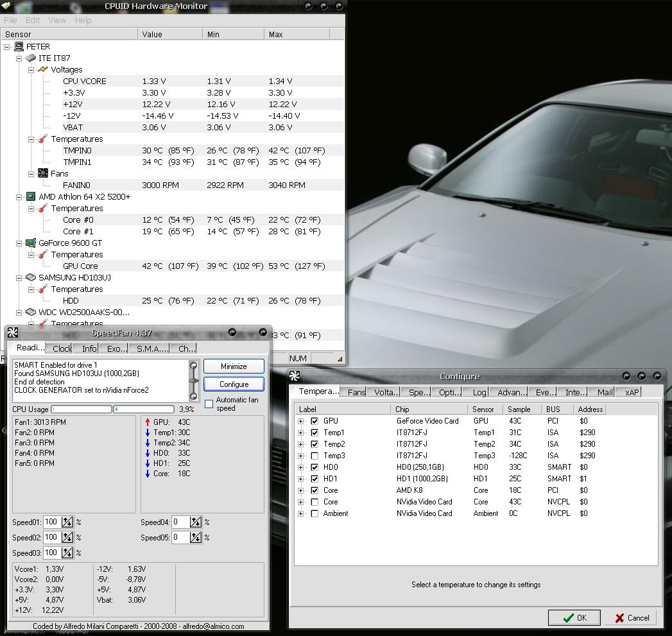Viewport: 672px width, 636px height.
Task: Click the PETER computer icon
Action: [19, 47]
